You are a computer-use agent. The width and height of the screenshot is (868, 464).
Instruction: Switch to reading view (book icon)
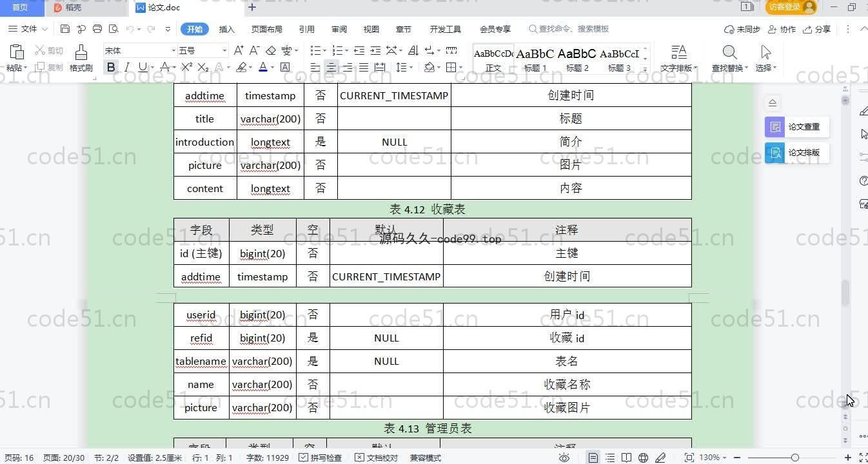[626, 458]
